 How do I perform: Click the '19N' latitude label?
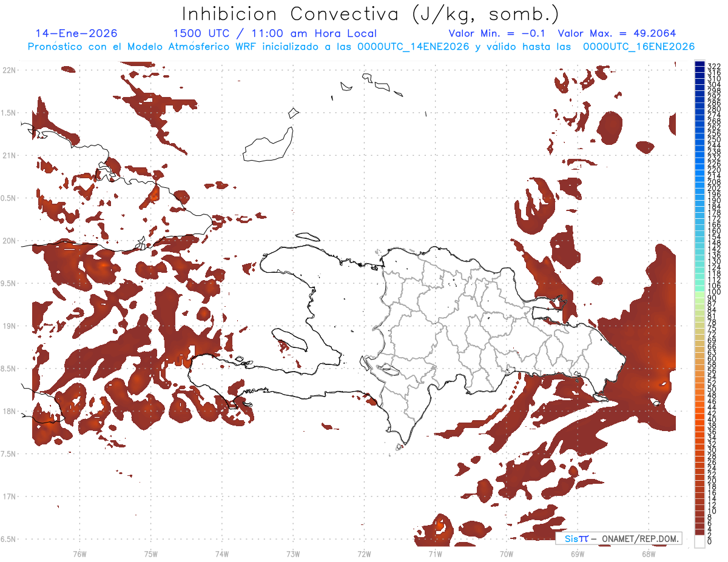pyautogui.click(x=8, y=326)
